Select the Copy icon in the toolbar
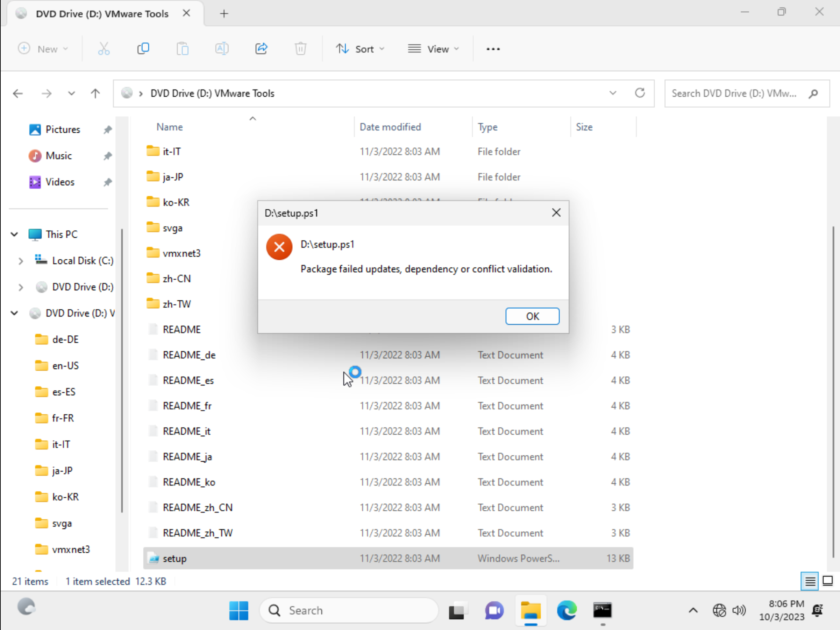The image size is (840, 630). pyautogui.click(x=143, y=48)
